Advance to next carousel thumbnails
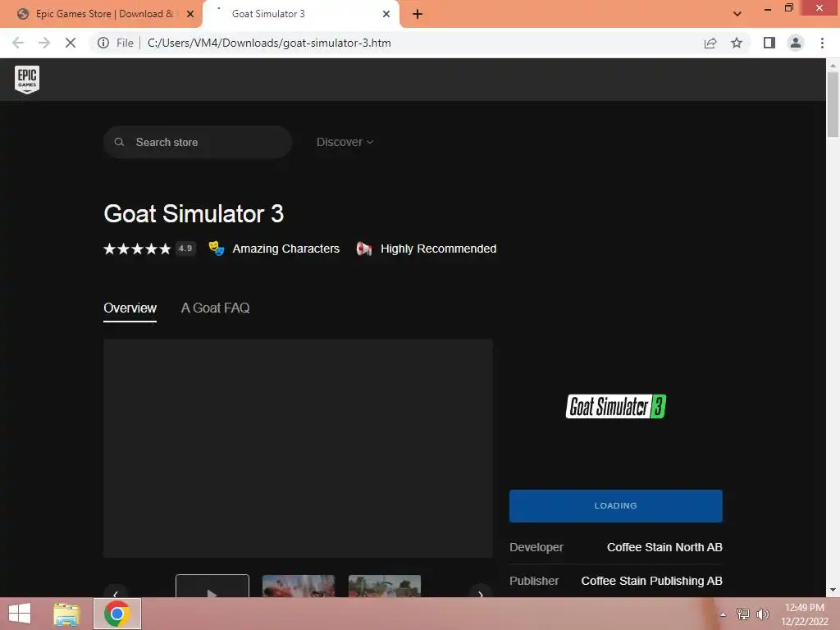The width and height of the screenshot is (840, 630). pos(481,592)
